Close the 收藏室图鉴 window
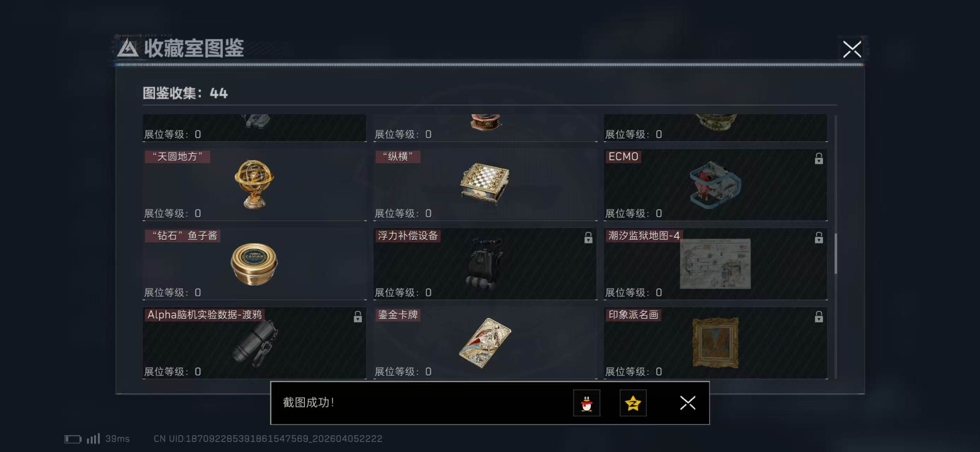The width and height of the screenshot is (980, 452). coord(852,49)
